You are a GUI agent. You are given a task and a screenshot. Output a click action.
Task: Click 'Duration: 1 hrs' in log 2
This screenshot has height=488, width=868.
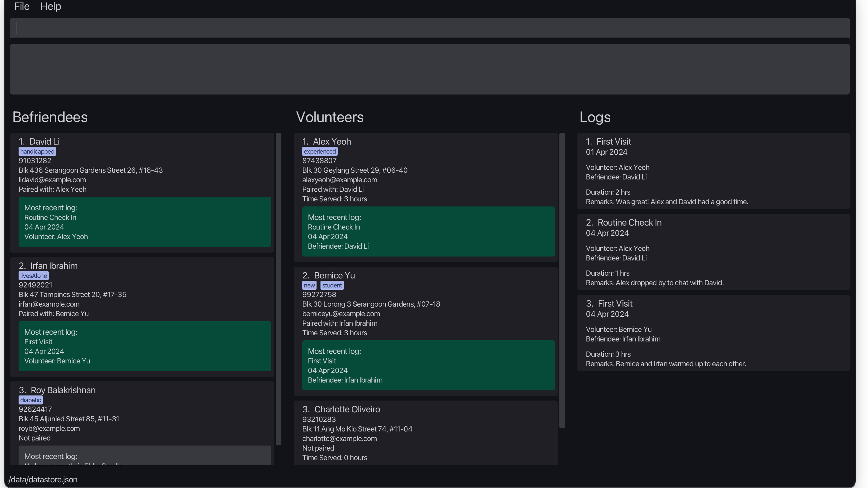tap(607, 273)
